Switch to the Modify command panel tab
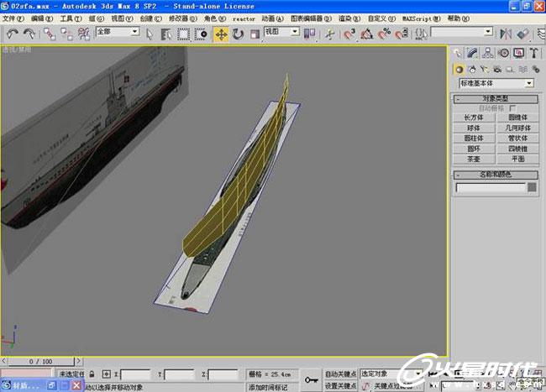 pyautogui.click(x=472, y=53)
